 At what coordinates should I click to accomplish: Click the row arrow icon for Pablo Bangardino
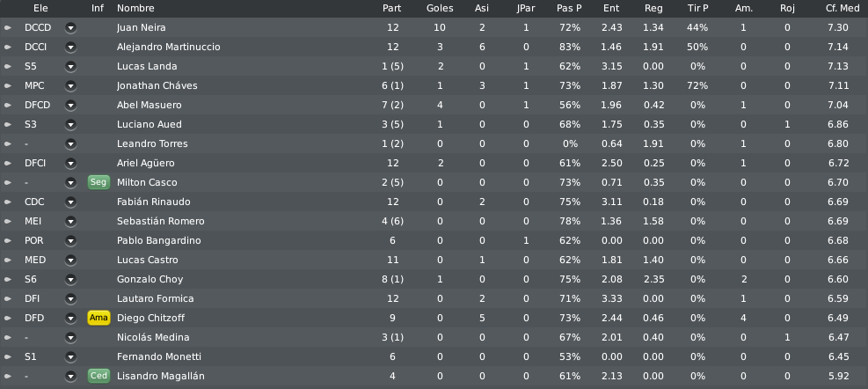8,241
